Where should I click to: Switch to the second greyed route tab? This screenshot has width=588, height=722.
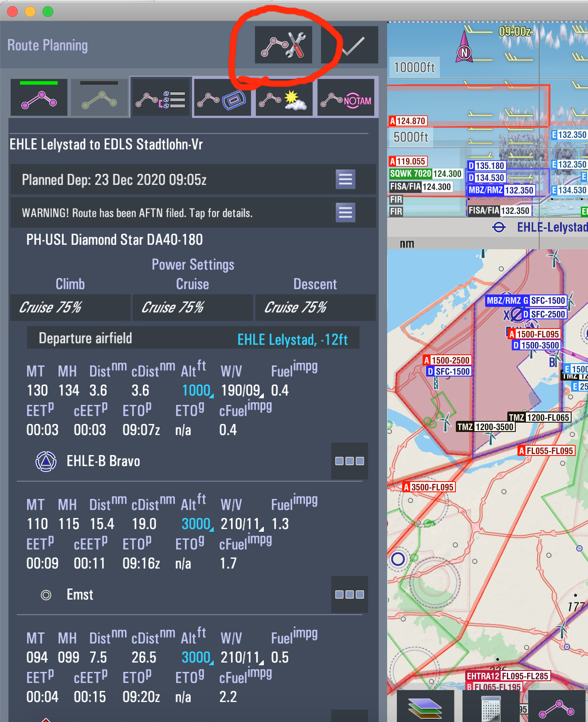tap(99, 98)
